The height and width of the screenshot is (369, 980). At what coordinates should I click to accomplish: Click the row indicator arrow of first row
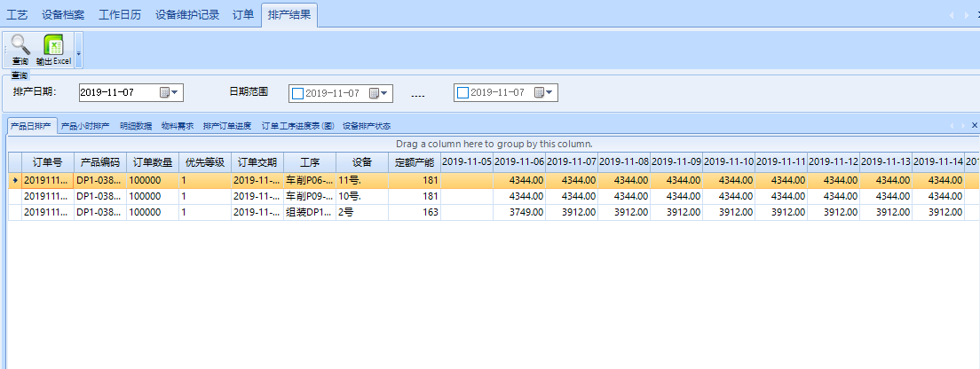pos(12,180)
